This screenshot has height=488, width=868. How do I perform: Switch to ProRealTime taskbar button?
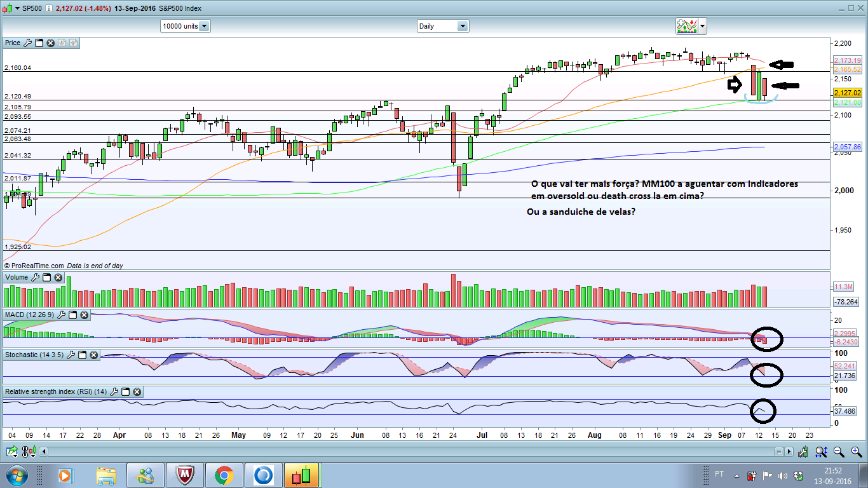pyautogui.click(x=302, y=475)
